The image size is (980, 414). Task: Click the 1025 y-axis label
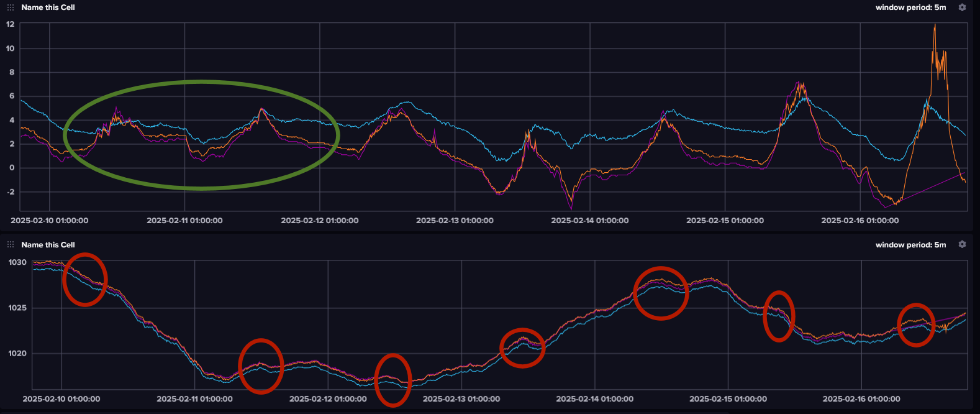pos(17,308)
